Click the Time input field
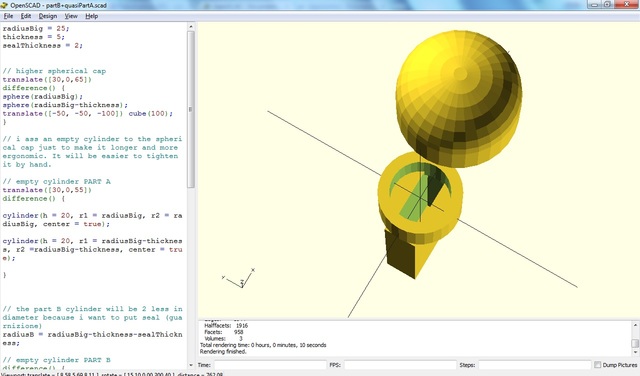 [270, 365]
